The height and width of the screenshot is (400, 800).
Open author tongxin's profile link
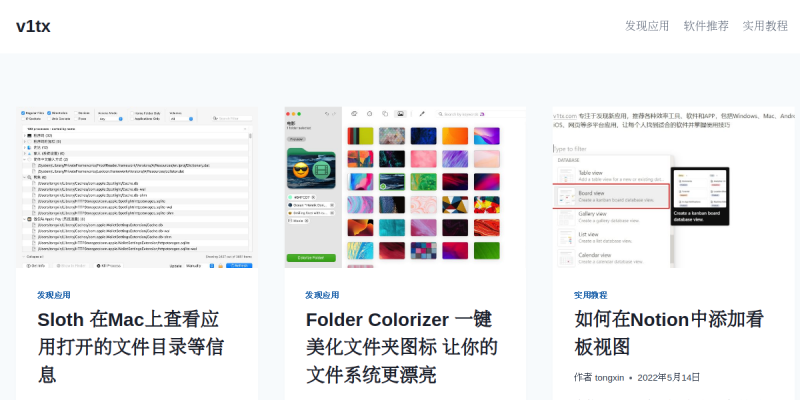click(609, 378)
